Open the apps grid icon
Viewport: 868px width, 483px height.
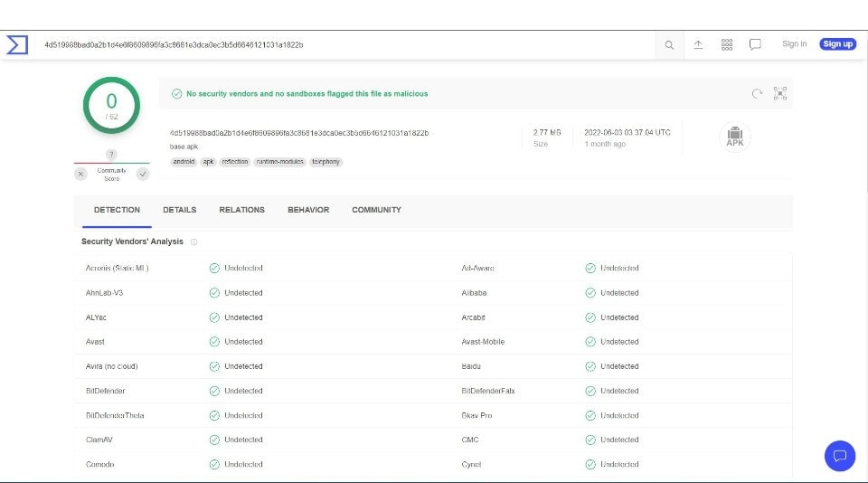727,44
